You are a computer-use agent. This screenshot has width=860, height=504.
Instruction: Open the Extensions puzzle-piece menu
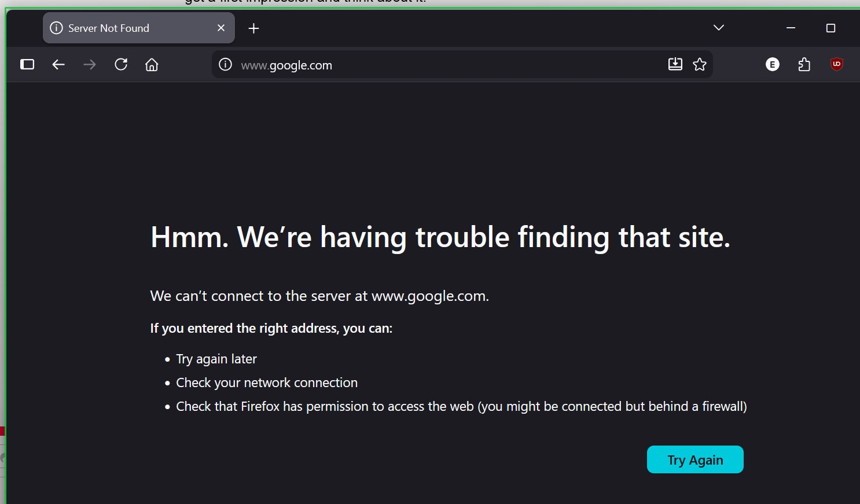[x=804, y=64]
